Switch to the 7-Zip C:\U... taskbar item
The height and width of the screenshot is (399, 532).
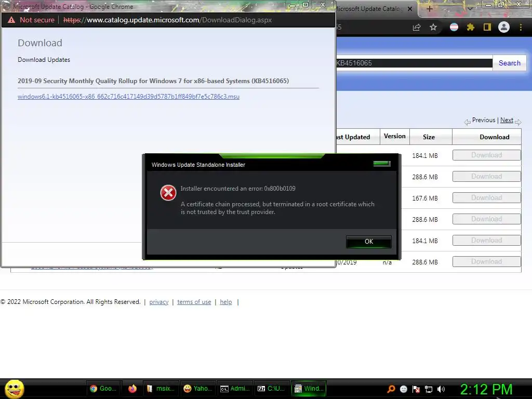pyautogui.click(x=271, y=389)
